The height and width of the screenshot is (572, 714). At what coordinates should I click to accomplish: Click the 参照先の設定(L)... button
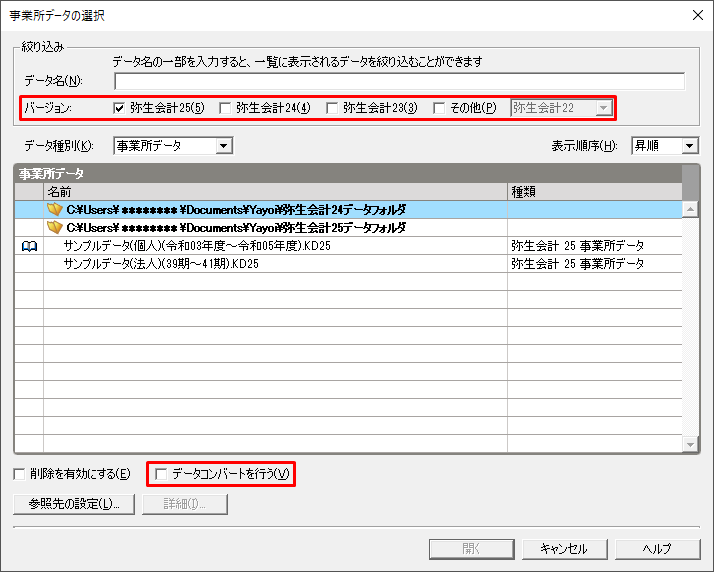(74, 504)
